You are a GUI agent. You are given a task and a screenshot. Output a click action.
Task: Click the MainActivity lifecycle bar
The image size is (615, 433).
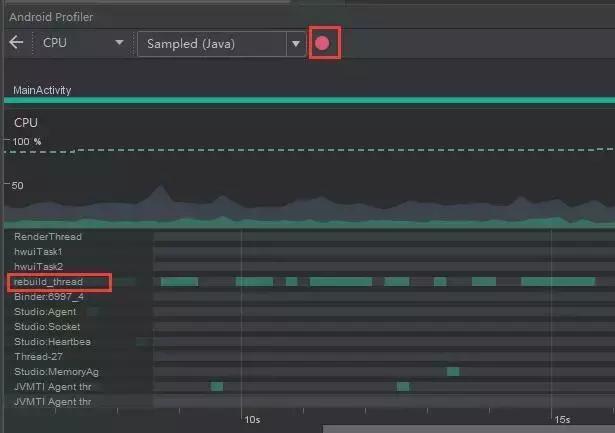pos(309,100)
